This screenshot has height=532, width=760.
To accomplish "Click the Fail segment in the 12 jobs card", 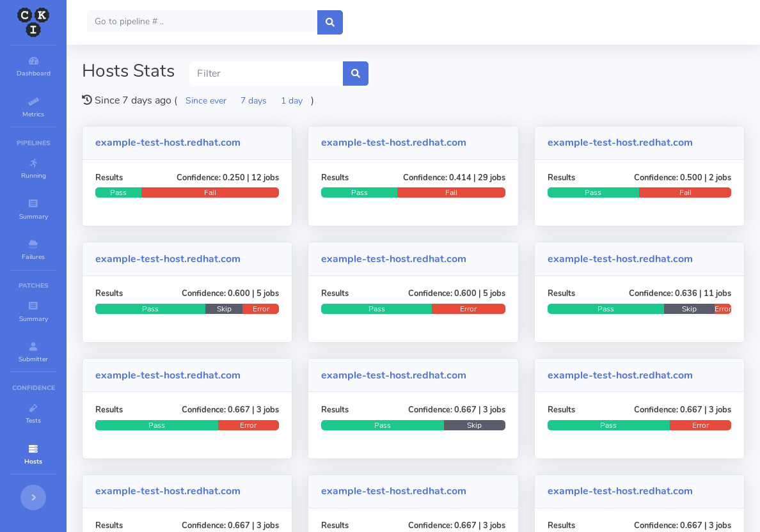I will [x=210, y=192].
